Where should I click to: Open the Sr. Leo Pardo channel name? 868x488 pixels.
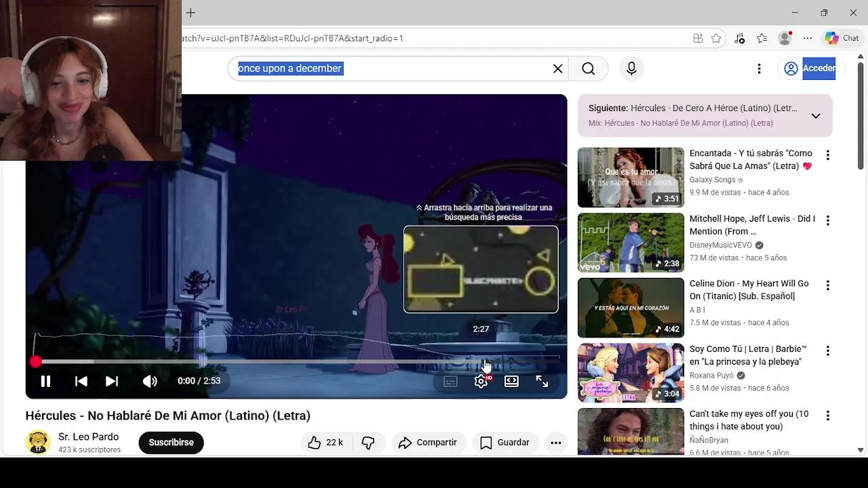click(x=88, y=437)
